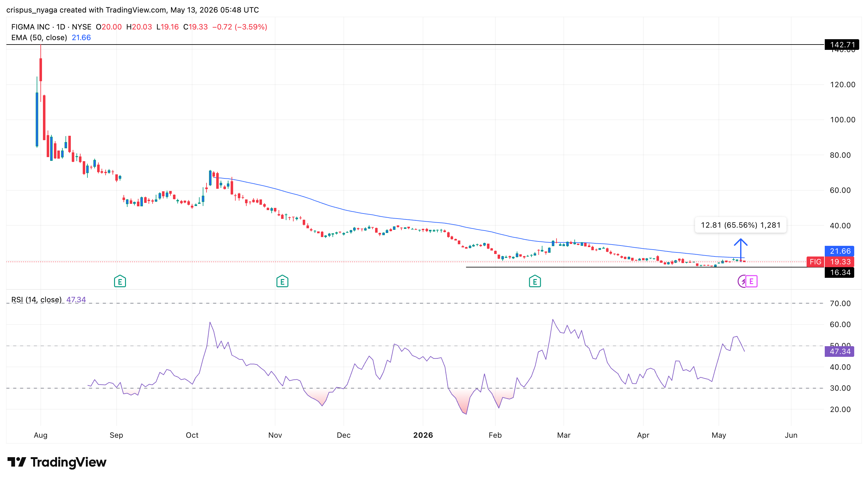
Task: Click the Dec label on the time axis
Action: click(x=344, y=435)
